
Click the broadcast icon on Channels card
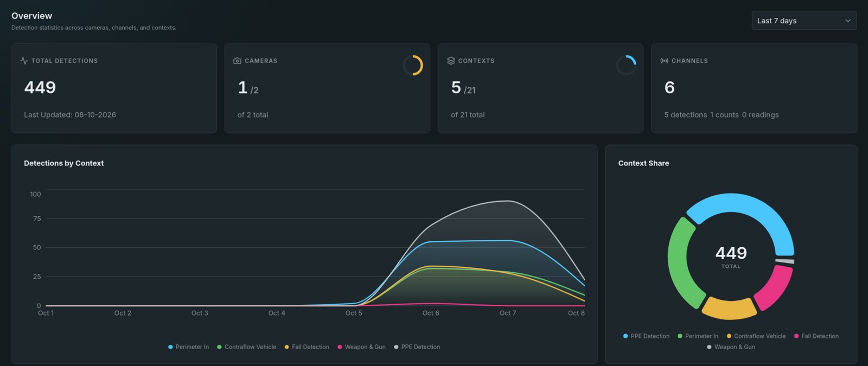coord(664,61)
